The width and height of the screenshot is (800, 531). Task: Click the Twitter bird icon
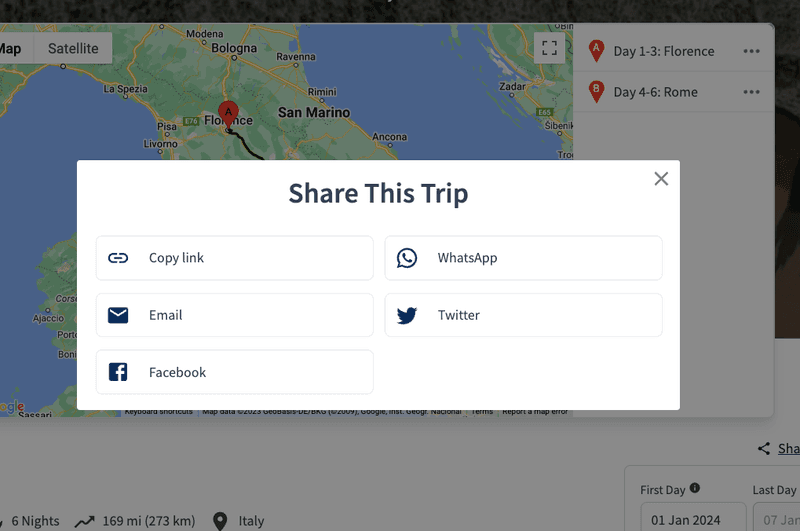407,315
